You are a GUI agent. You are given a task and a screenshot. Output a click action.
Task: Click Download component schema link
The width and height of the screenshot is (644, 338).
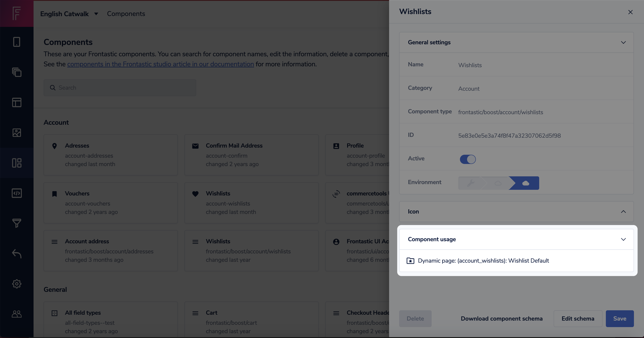[x=501, y=318]
